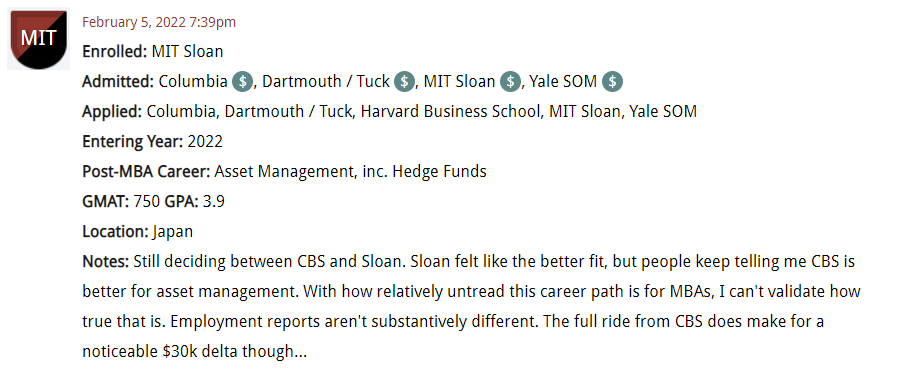Viewport: 900px width, 369px height.
Task: Click the Asset Management, inc. Hedge Funds text
Action: click(x=350, y=171)
